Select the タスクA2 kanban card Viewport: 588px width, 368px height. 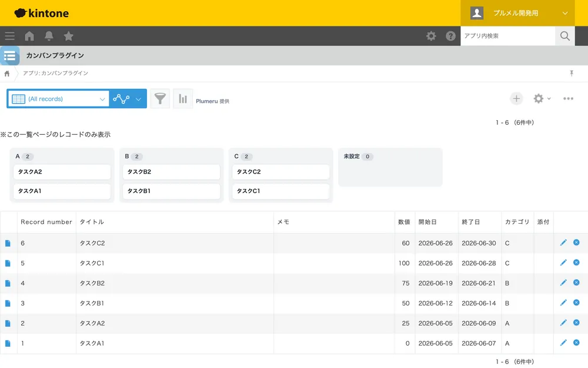coord(62,172)
